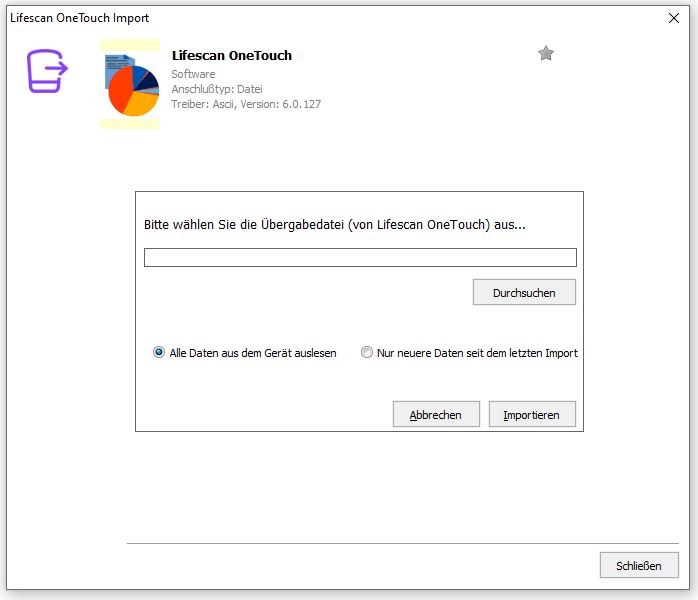698x600 pixels.
Task: Click the pie chart software thumbnail
Action: click(130, 84)
